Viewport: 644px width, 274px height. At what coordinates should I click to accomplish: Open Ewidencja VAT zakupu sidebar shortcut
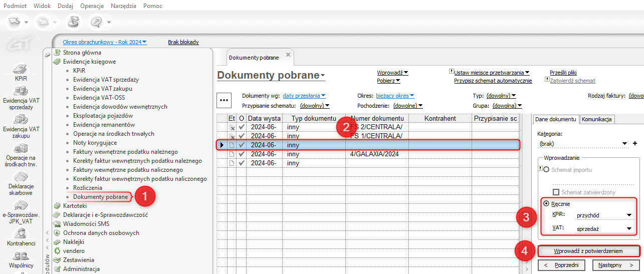[x=21, y=126]
